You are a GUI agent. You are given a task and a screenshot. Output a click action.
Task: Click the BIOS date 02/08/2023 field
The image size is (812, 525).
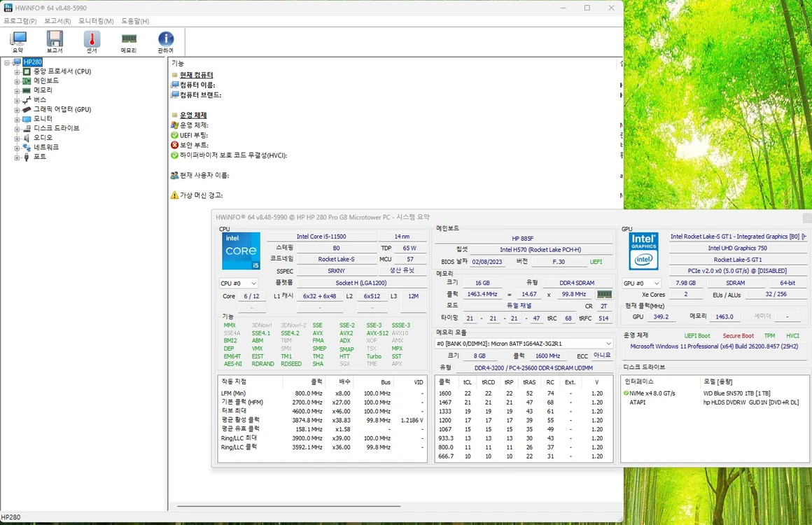point(486,262)
